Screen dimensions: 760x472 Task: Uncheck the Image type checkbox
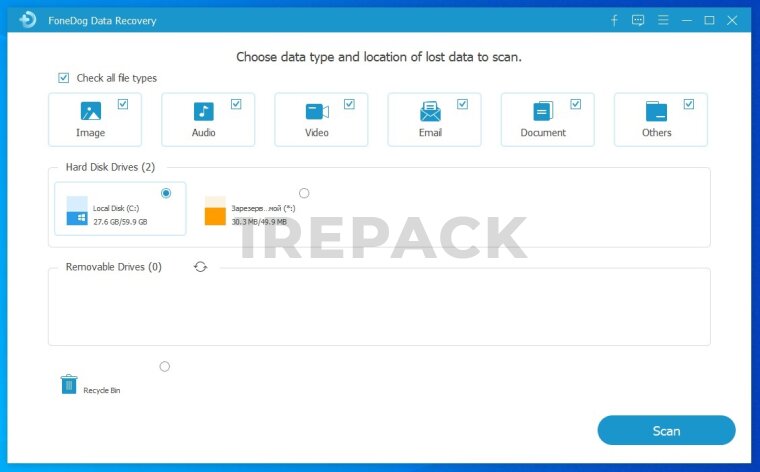(x=123, y=104)
